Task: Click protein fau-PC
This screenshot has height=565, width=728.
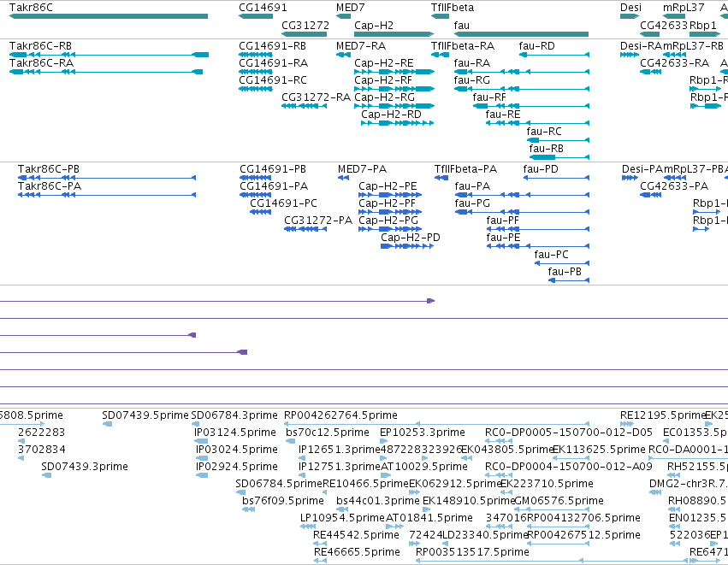Action: (551, 255)
